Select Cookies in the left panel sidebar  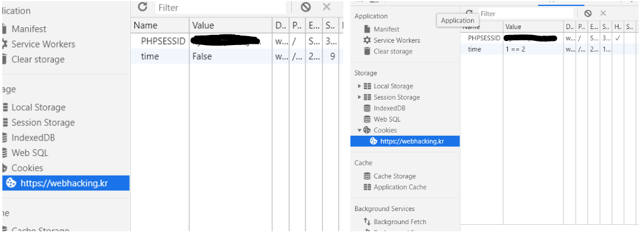coord(27,168)
